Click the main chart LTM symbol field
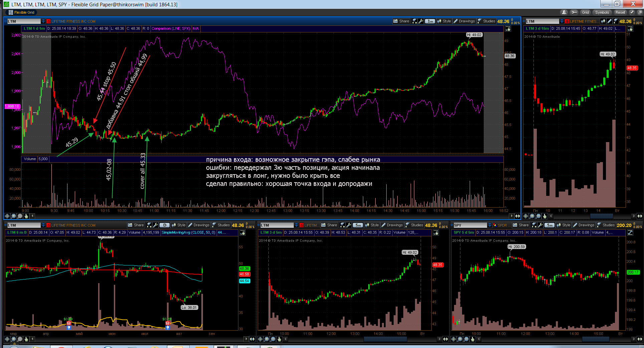 24,21
